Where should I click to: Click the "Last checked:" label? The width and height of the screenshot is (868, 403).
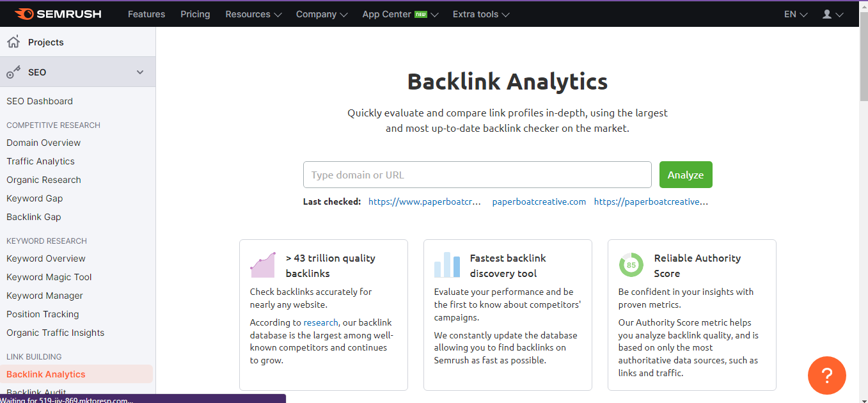[x=332, y=201]
